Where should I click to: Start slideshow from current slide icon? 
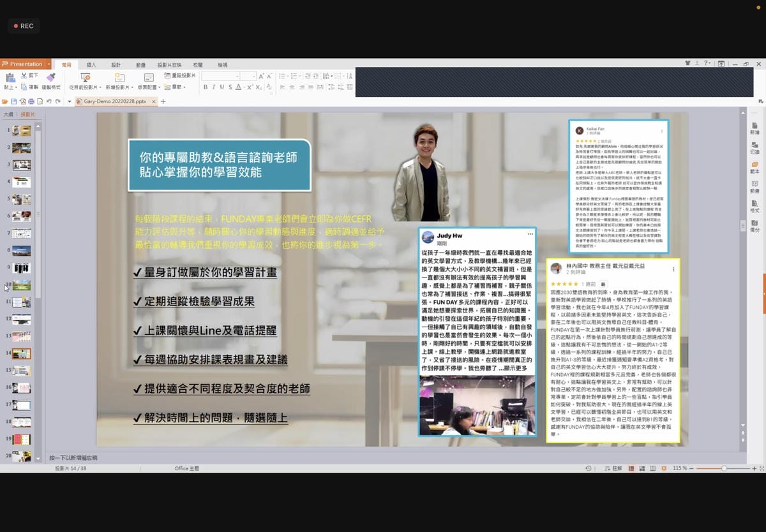(x=86, y=77)
